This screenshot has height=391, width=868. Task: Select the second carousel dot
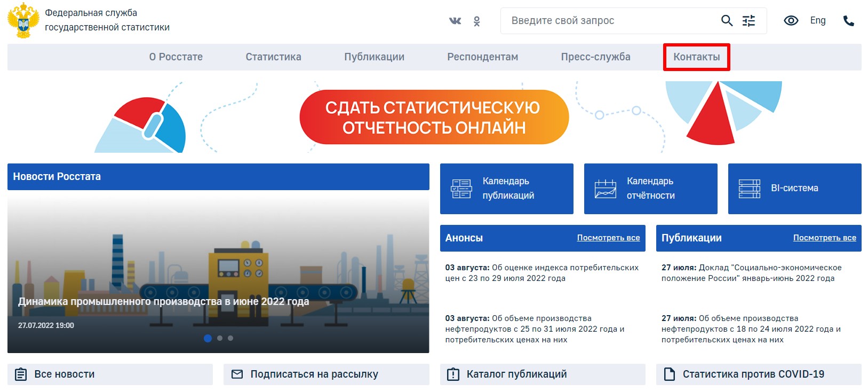[220, 338]
